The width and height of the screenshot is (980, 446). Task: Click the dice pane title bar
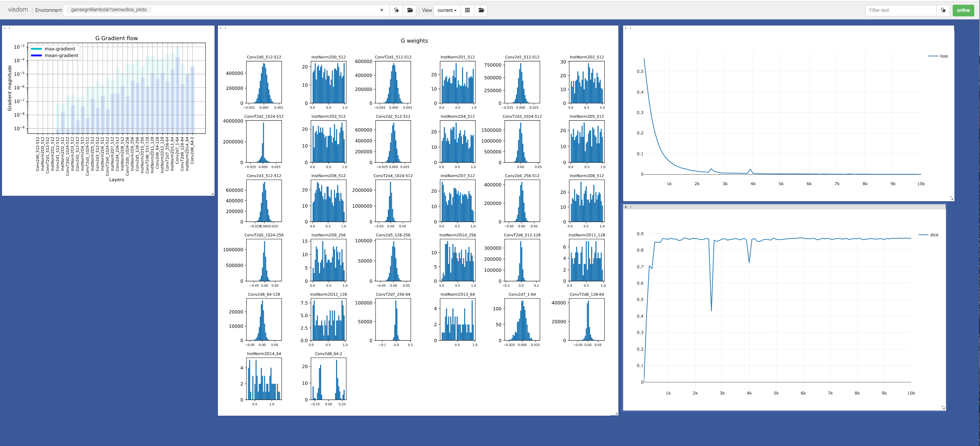click(x=784, y=207)
